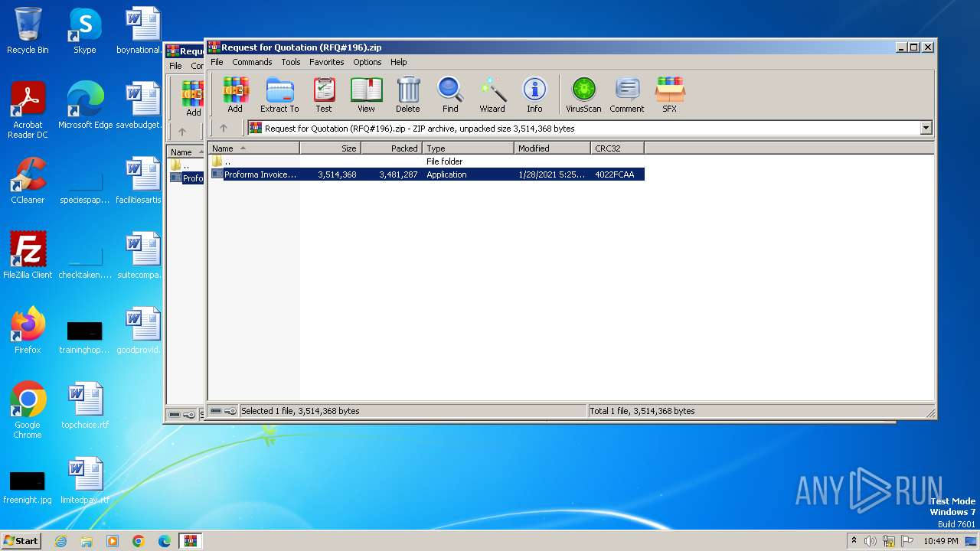Open FileZilla Client shortcut
The image size is (980, 551).
pyautogui.click(x=28, y=256)
